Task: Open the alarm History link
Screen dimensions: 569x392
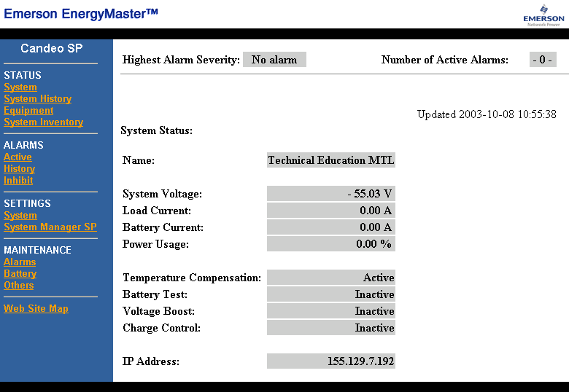Action: tap(20, 169)
